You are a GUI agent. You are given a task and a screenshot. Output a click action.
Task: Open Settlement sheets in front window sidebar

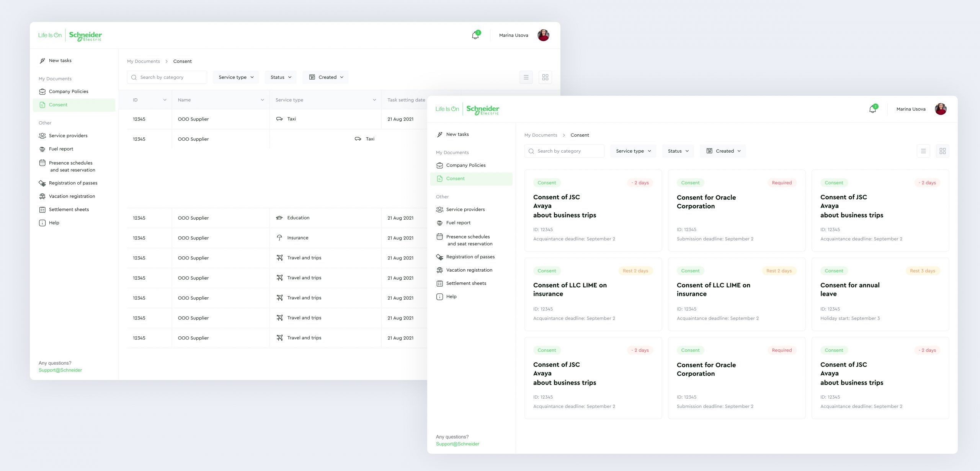[466, 284]
